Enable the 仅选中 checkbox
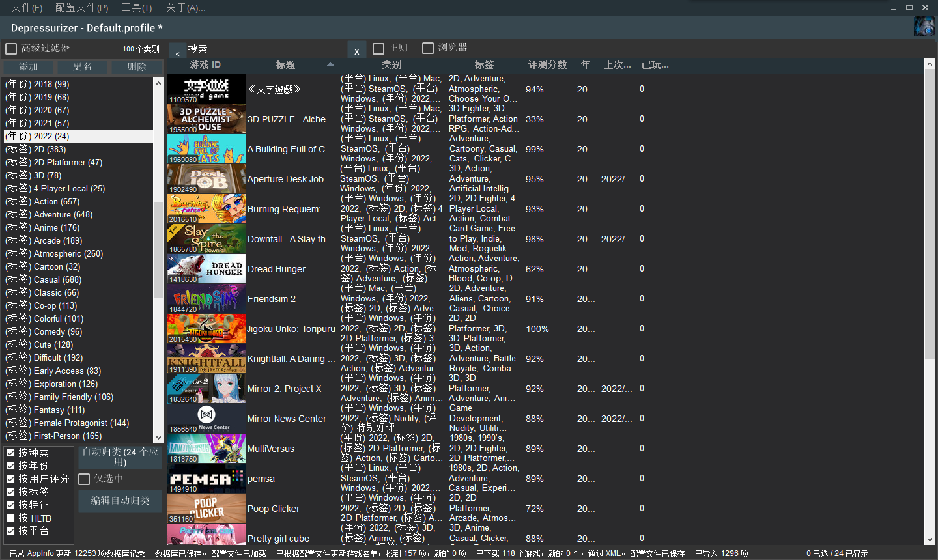 (84, 479)
